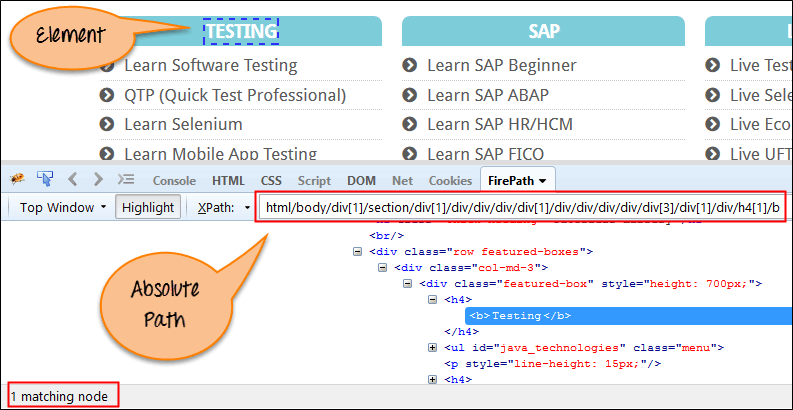Switch to the HTML tab

point(228,181)
